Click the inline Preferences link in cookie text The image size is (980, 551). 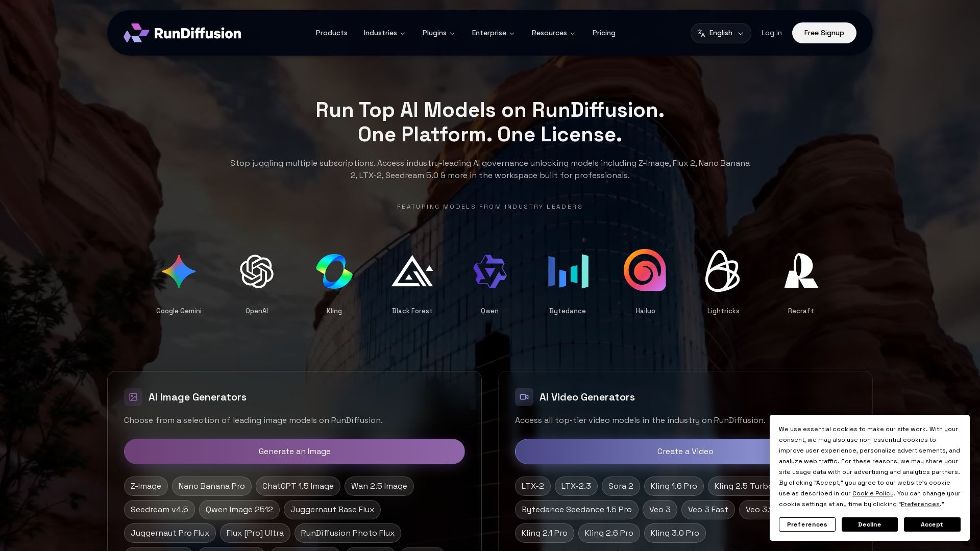(x=920, y=504)
